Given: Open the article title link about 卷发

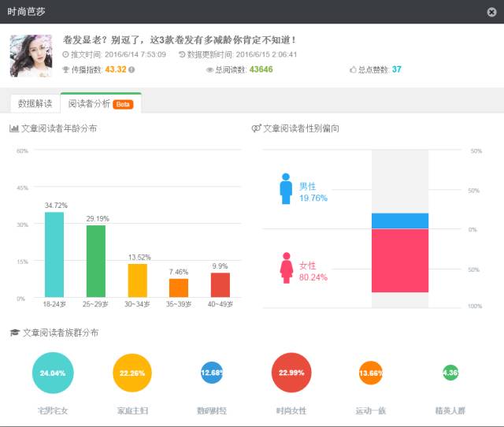Looking at the screenshot, I should [x=180, y=39].
